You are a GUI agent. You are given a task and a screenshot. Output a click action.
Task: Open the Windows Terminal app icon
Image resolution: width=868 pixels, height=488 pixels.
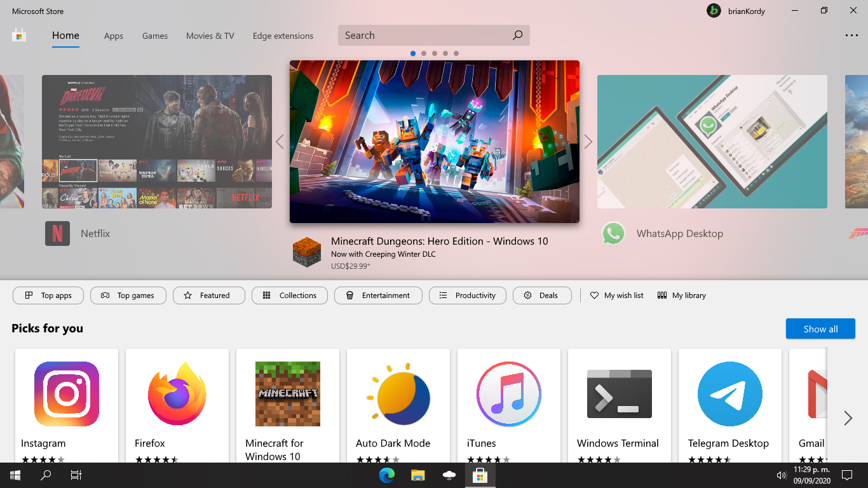[620, 394]
